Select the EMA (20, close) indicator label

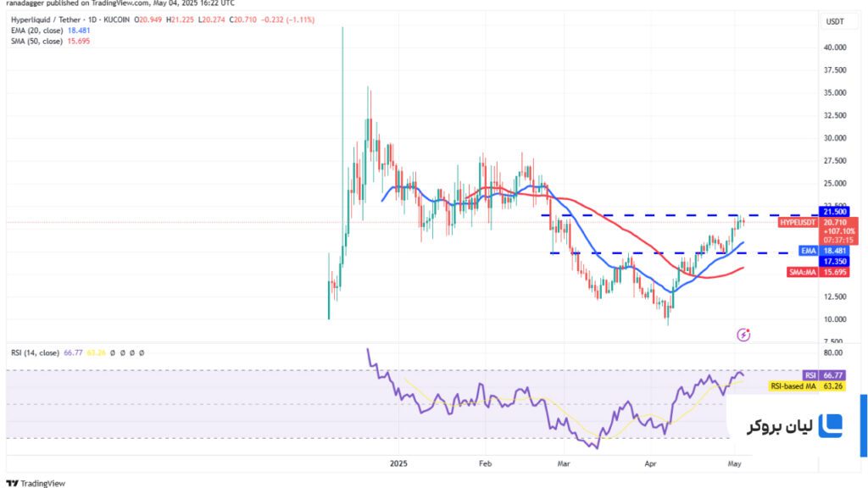click(x=36, y=30)
